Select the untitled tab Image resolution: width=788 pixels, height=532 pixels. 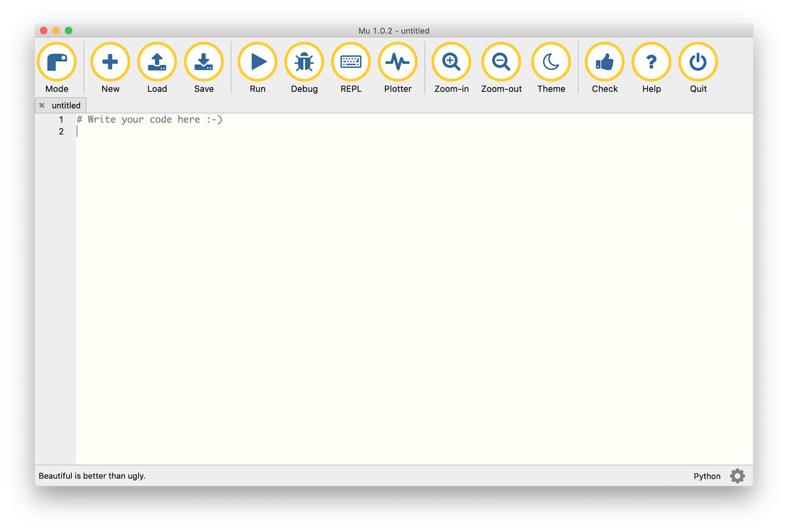(60, 105)
